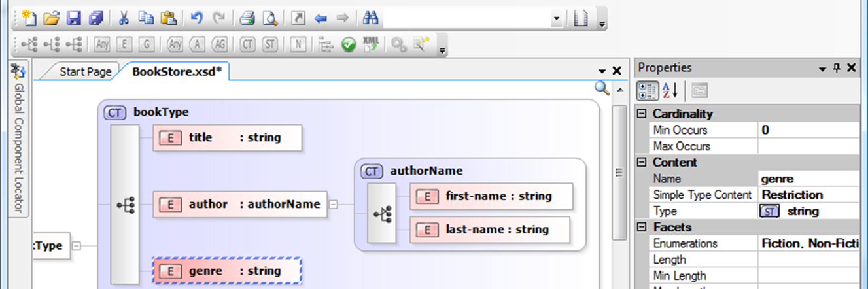Click the bookType complex type header

click(x=147, y=112)
